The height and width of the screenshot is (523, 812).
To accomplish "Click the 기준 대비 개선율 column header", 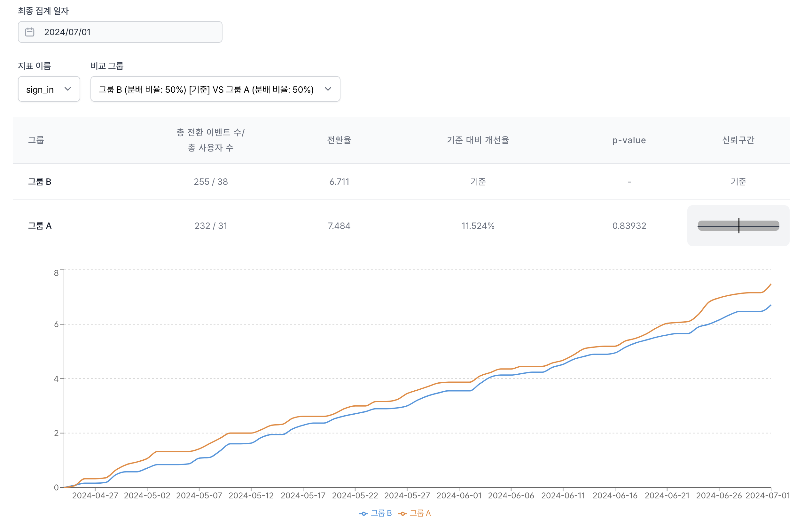I will point(478,140).
